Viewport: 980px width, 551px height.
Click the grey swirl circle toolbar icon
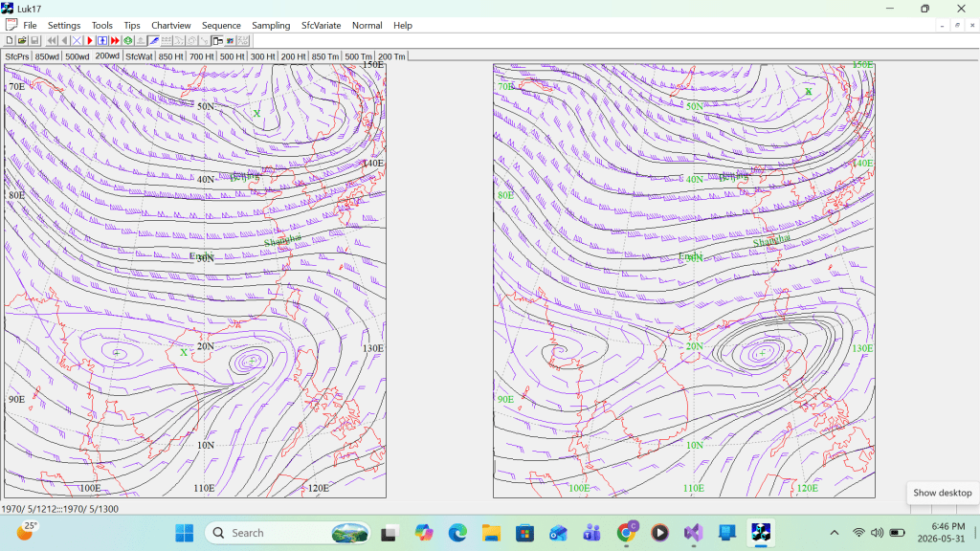coord(191,40)
